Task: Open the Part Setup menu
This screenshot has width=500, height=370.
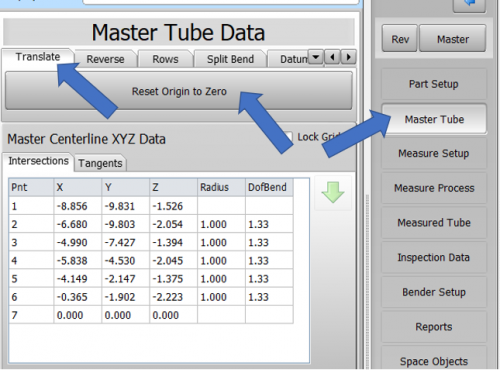Action: (434, 84)
